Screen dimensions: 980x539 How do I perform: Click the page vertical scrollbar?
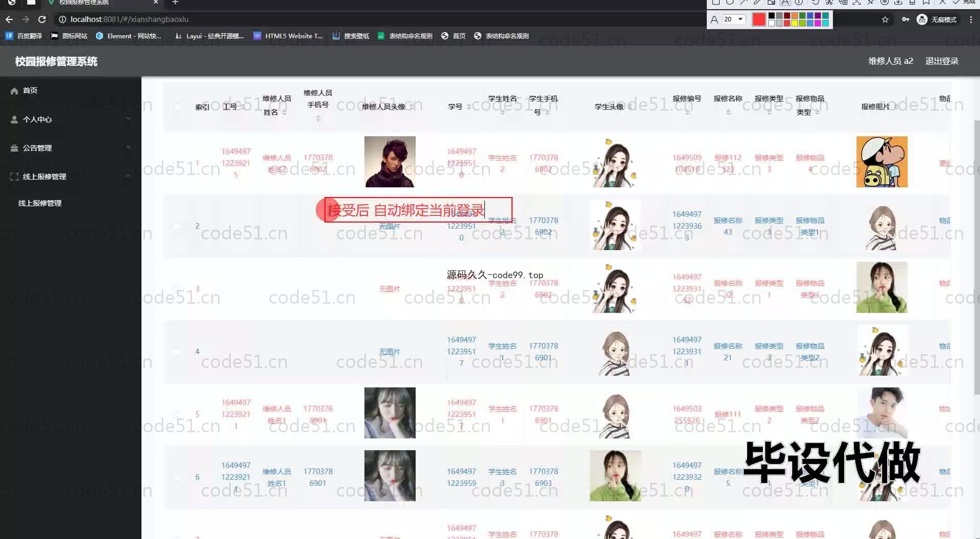(x=977, y=257)
